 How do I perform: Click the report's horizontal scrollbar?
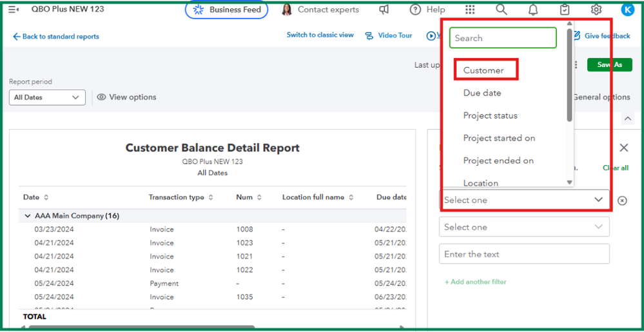(142, 327)
